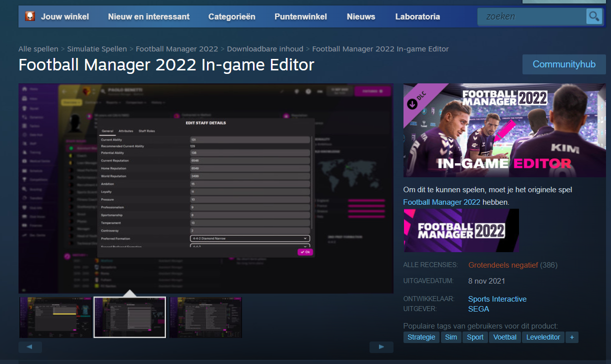Open Grotendeels negatief reviews summary

[503, 265]
